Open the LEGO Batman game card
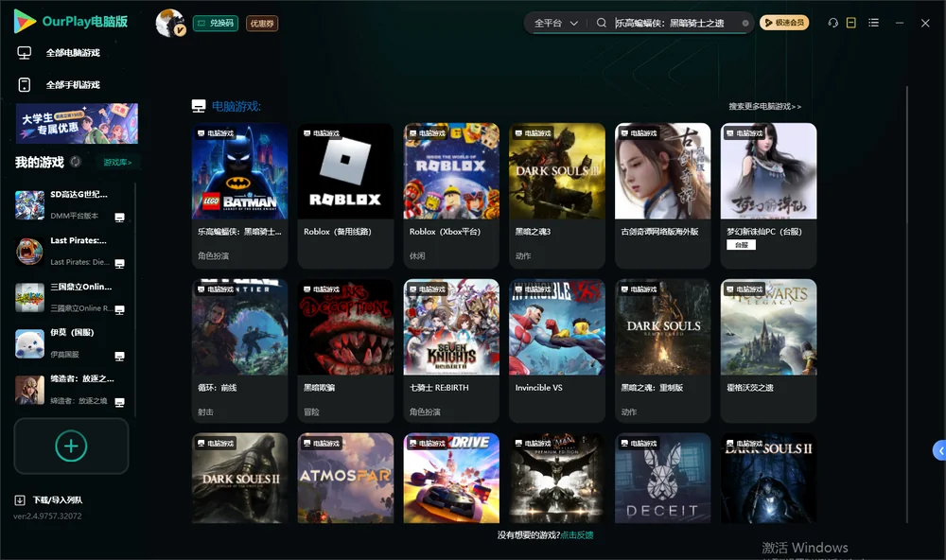Image resolution: width=946 pixels, height=560 pixels. click(x=239, y=196)
